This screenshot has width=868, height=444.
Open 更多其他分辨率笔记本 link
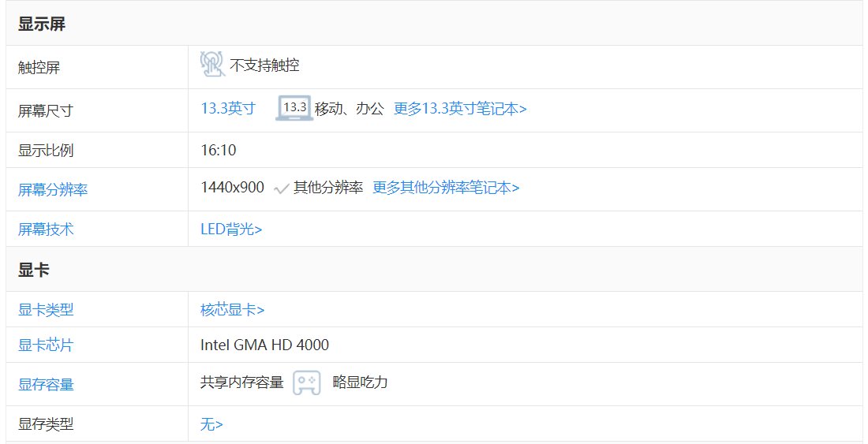click(x=446, y=188)
